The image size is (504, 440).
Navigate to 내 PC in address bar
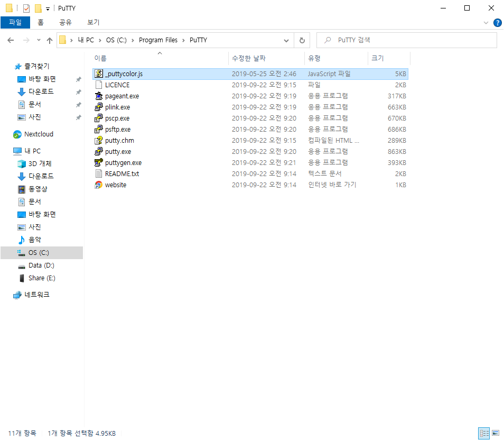click(86, 40)
